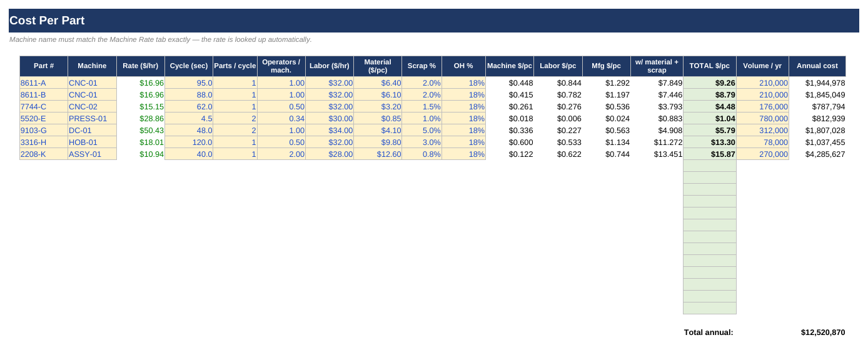Select the $0.600 machine cost cell
Viewport: 868px width, 345px height.
[510, 142]
